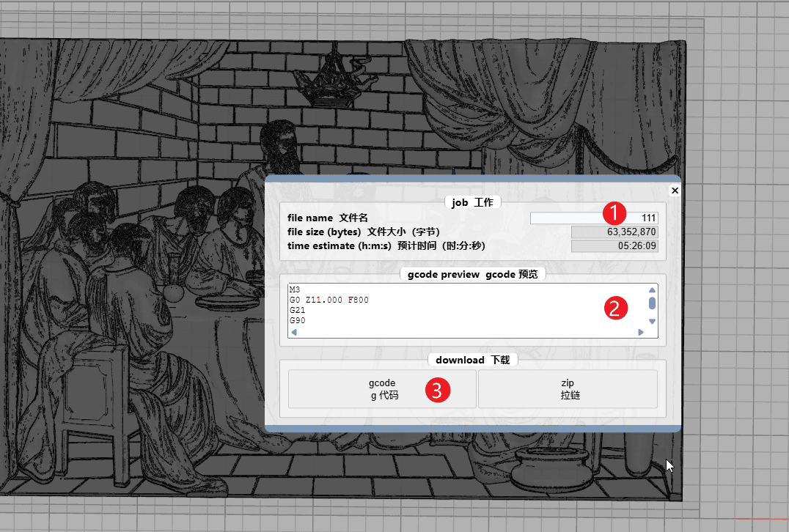Click the G0 Z11.000 F800 line

point(329,300)
